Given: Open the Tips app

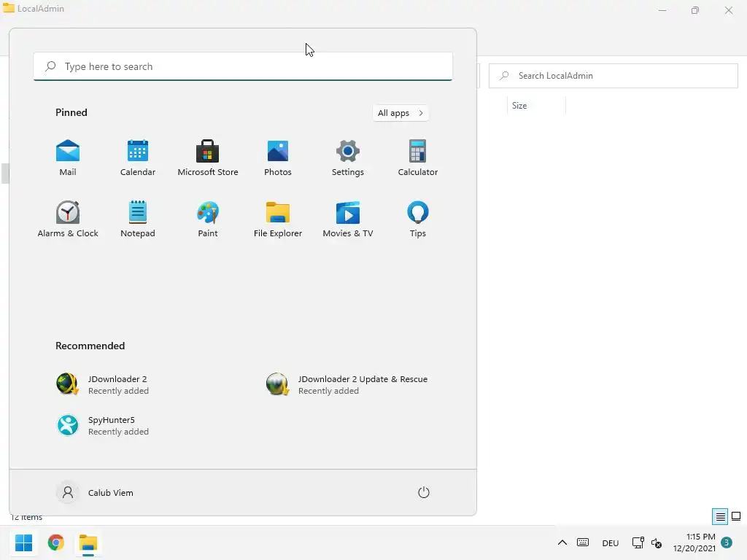Looking at the screenshot, I should pos(418,219).
